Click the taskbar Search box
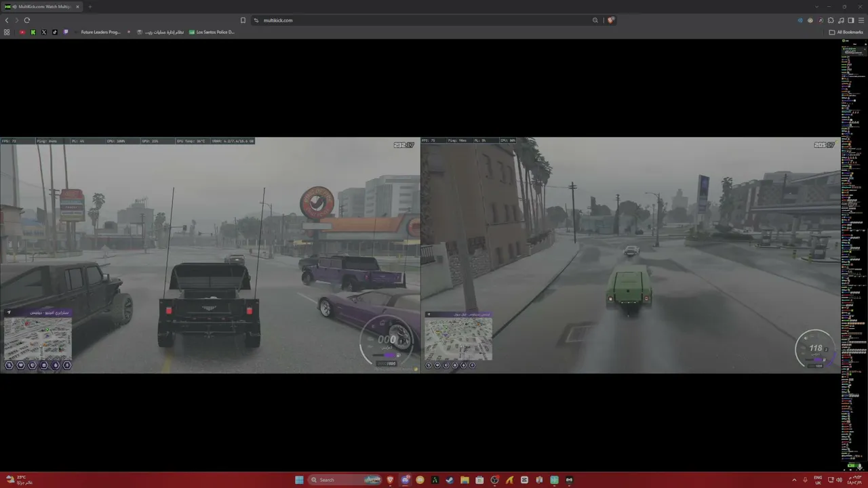868x488 pixels. coord(345,480)
